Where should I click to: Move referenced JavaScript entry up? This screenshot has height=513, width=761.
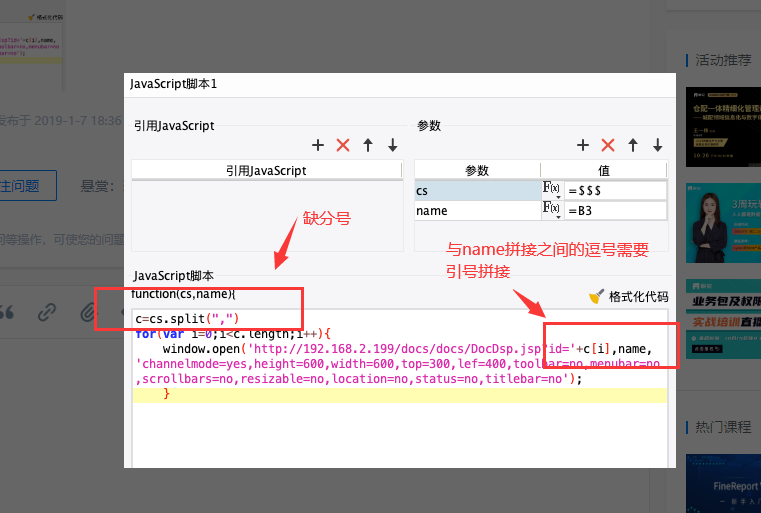pyautogui.click(x=368, y=145)
